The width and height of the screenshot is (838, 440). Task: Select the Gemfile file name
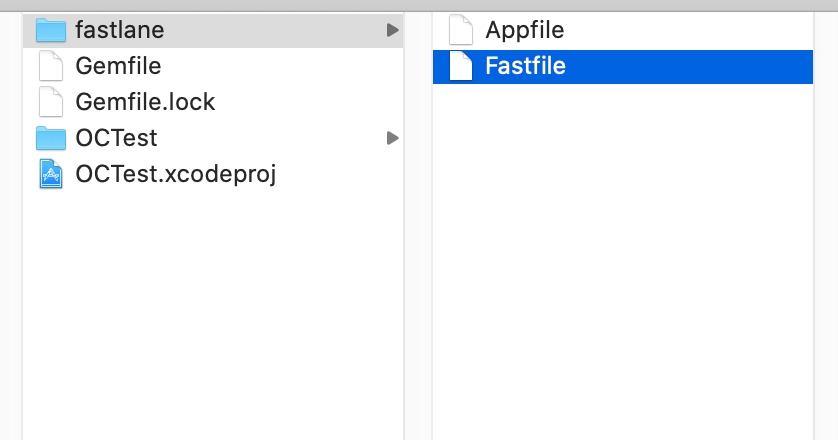tap(118, 66)
